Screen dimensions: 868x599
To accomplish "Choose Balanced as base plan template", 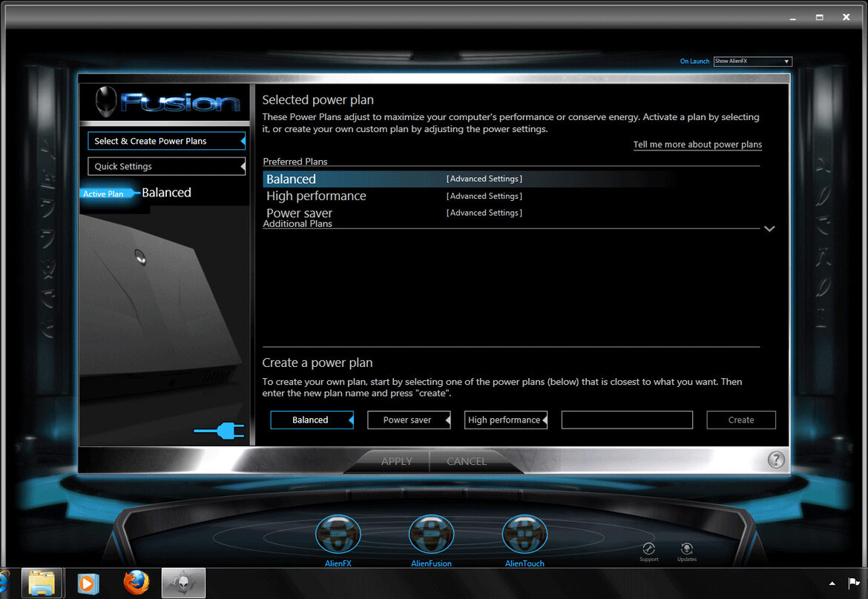I will click(312, 420).
